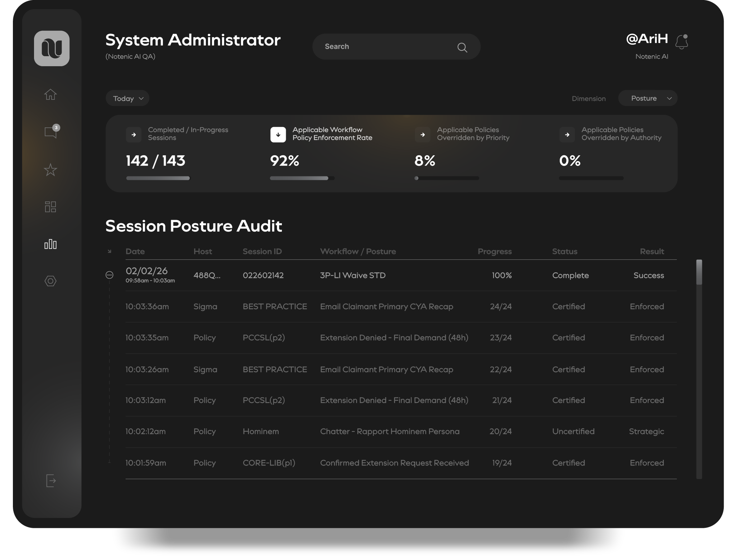Select the bar chart analytics icon
This screenshot has width=737, height=560.
pyautogui.click(x=50, y=244)
